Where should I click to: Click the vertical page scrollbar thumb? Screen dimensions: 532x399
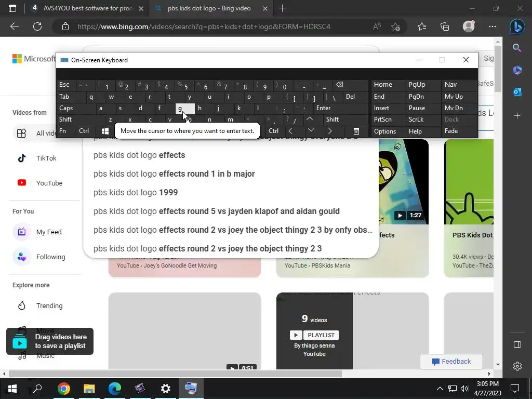[498, 68]
